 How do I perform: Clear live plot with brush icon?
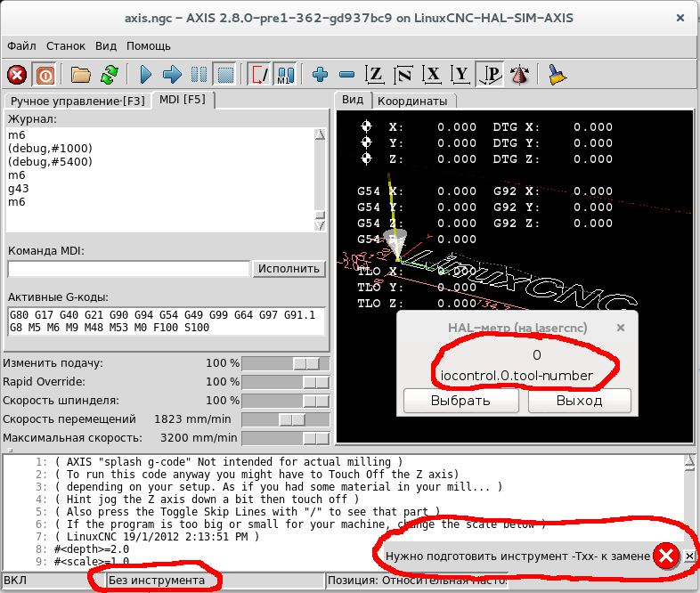557,75
